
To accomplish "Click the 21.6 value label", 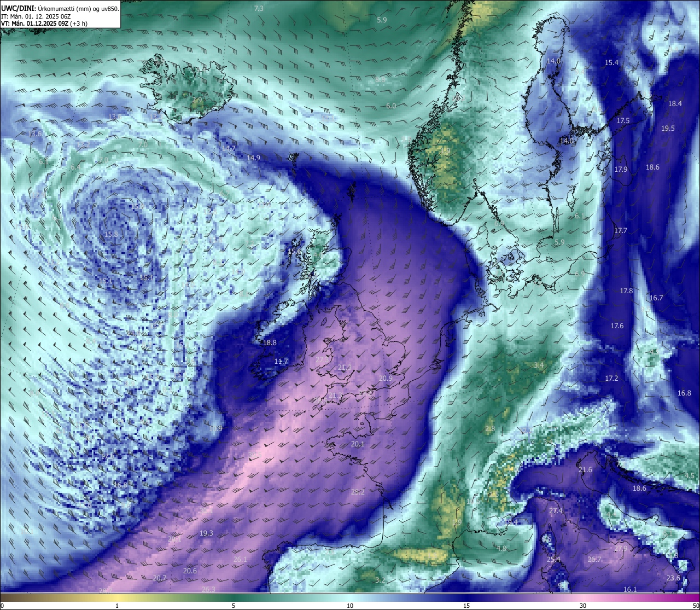I will click(x=585, y=470).
